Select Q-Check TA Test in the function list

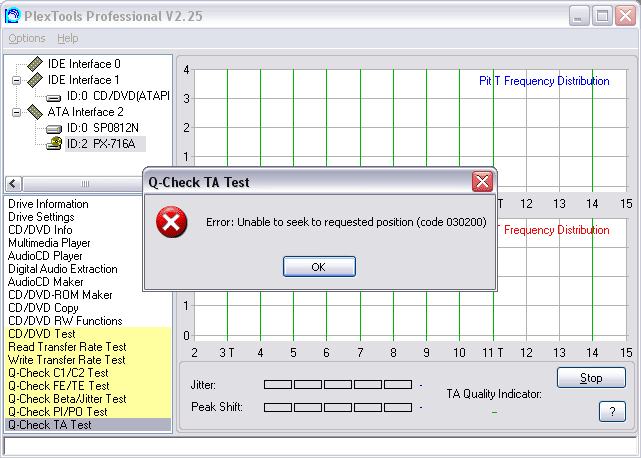tap(88, 425)
